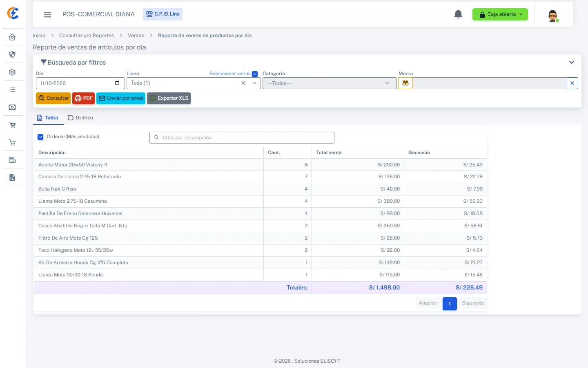588x368 pixels.
Task: Open the home icon in sidebar
Action: (x=12, y=37)
